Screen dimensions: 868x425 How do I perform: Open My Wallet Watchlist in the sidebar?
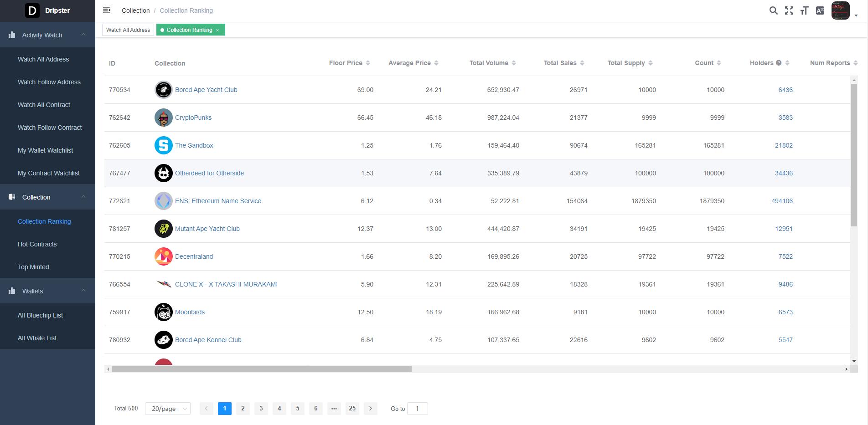45,150
